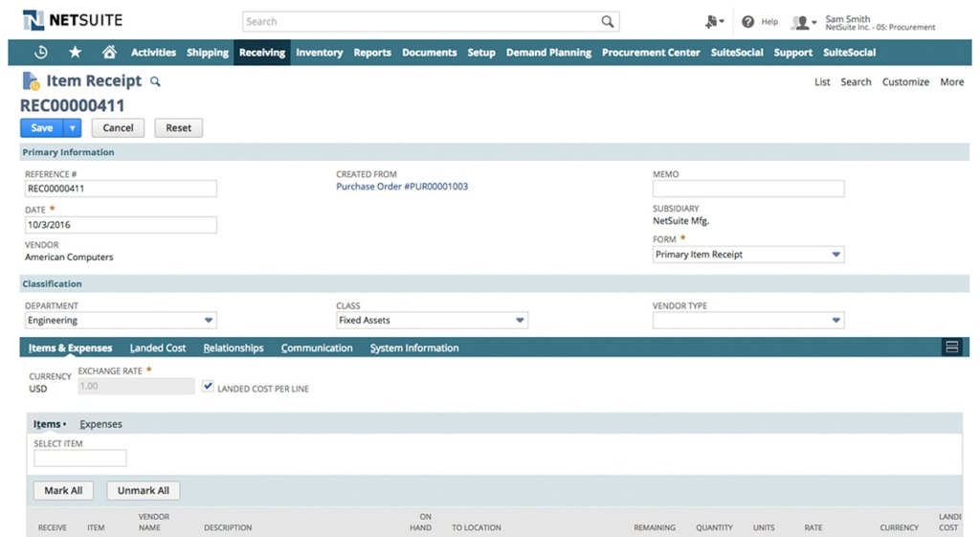This screenshot has width=980, height=537.
Task: Switch to the Landed Cost tab
Action: 158,347
